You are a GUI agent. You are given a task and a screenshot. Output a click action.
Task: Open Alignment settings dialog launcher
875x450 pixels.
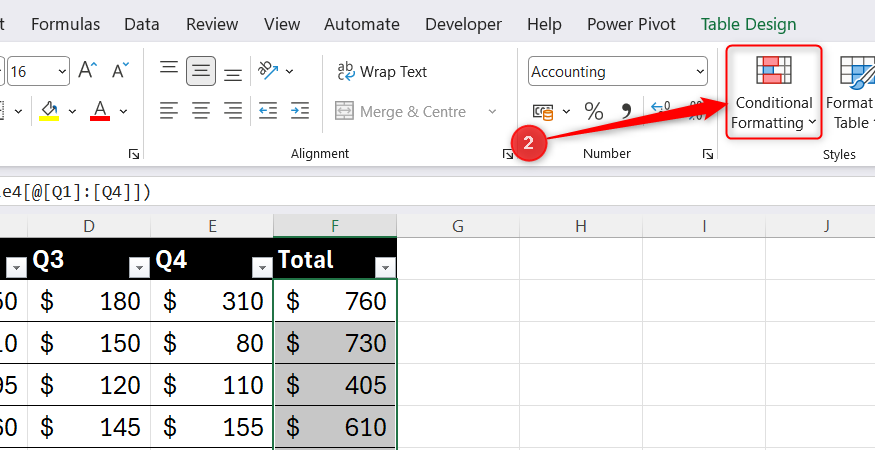pyautogui.click(x=507, y=154)
